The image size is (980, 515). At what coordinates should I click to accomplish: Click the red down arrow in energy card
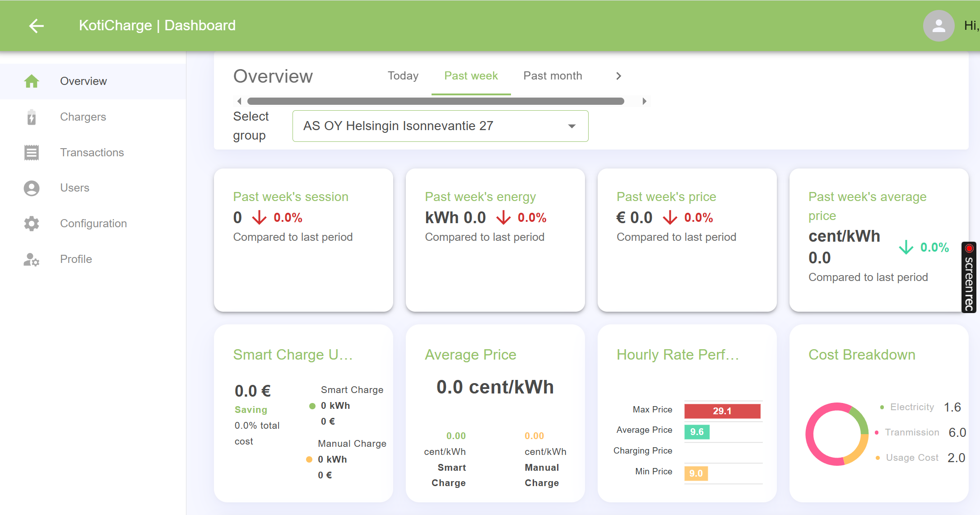(503, 217)
